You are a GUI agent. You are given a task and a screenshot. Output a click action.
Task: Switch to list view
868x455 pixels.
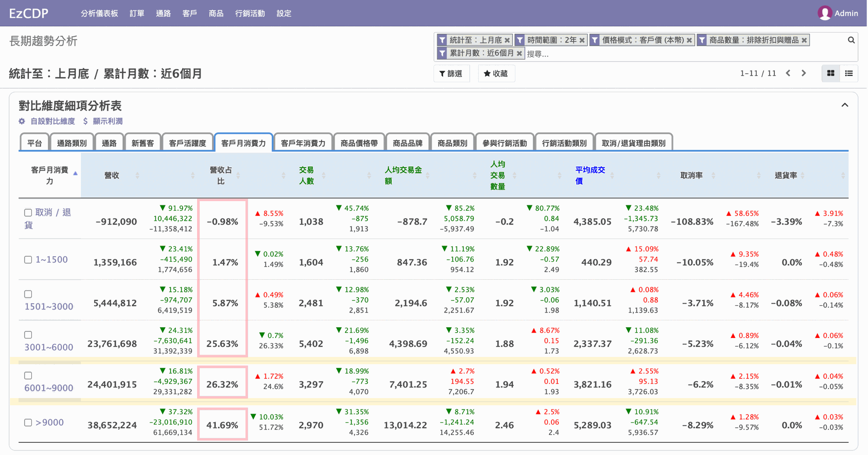pos(849,73)
